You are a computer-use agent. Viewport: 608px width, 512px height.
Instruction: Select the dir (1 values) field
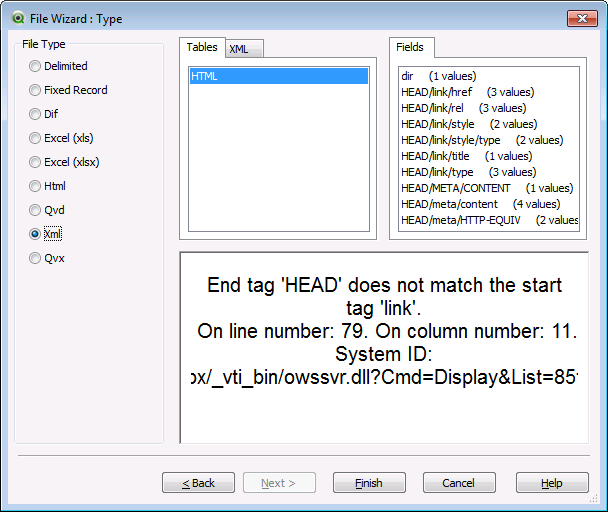point(489,76)
